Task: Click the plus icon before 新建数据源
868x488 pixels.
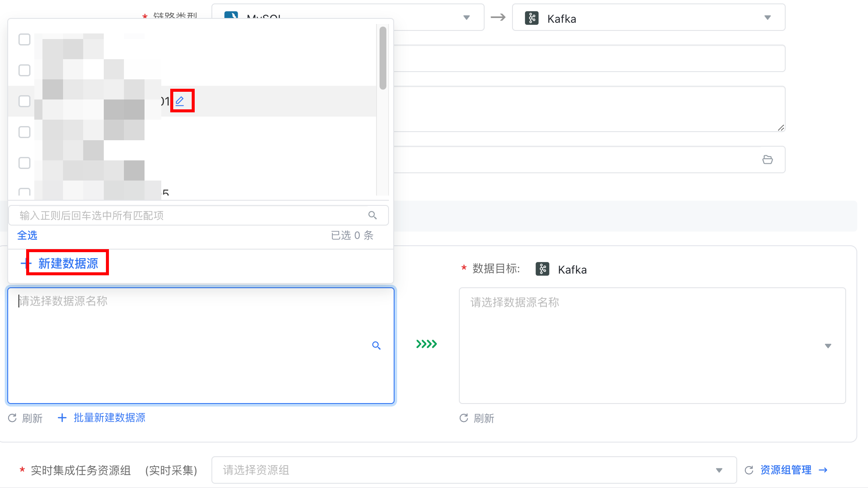Action: 25,263
